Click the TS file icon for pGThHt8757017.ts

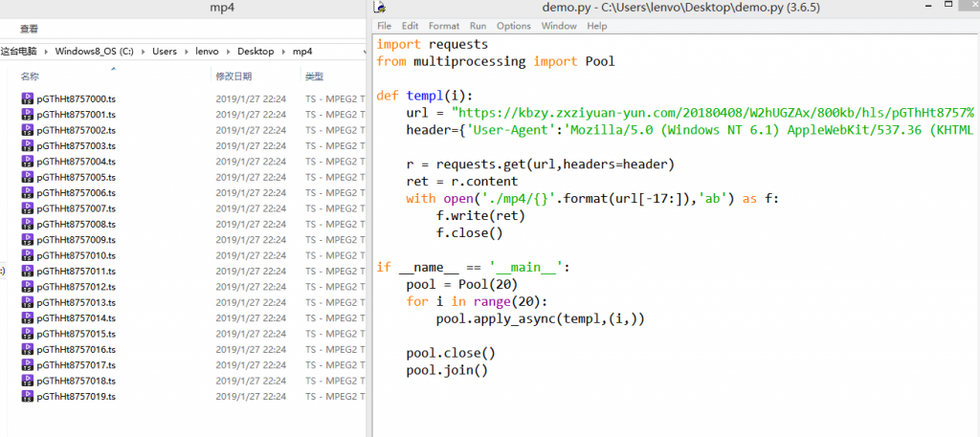pos(27,364)
